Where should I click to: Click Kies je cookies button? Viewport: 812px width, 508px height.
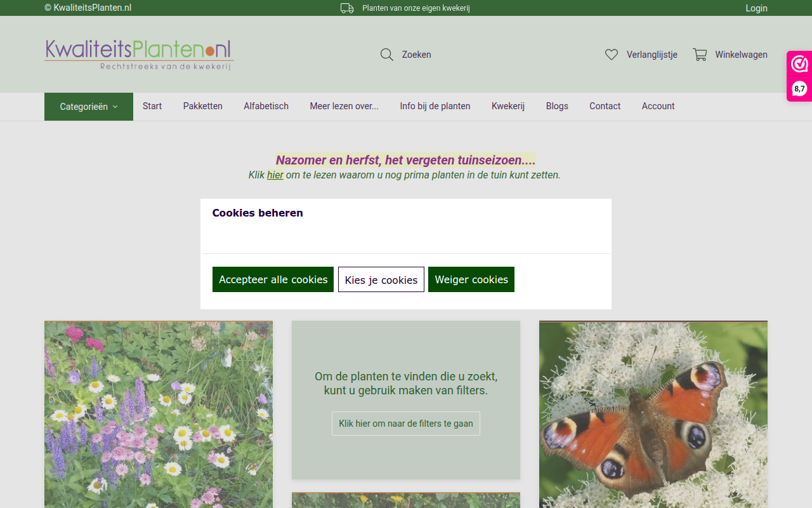pyautogui.click(x=381, y=279)
